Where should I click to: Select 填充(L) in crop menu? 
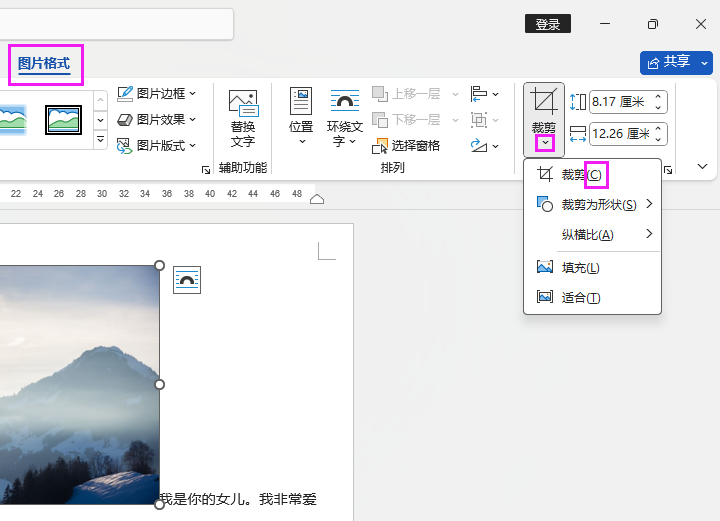coord(592,268)
